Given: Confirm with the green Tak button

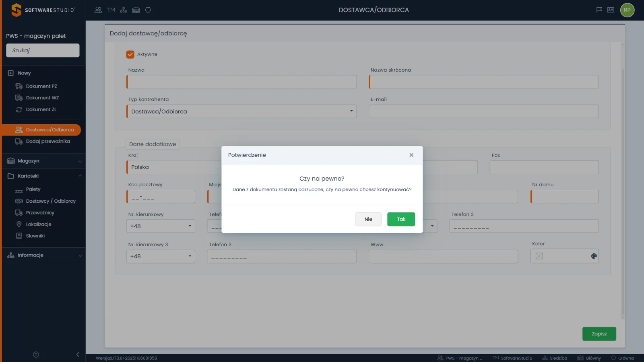Looking at the screenshot, I should pyautogui.click(x=401, y=219).
